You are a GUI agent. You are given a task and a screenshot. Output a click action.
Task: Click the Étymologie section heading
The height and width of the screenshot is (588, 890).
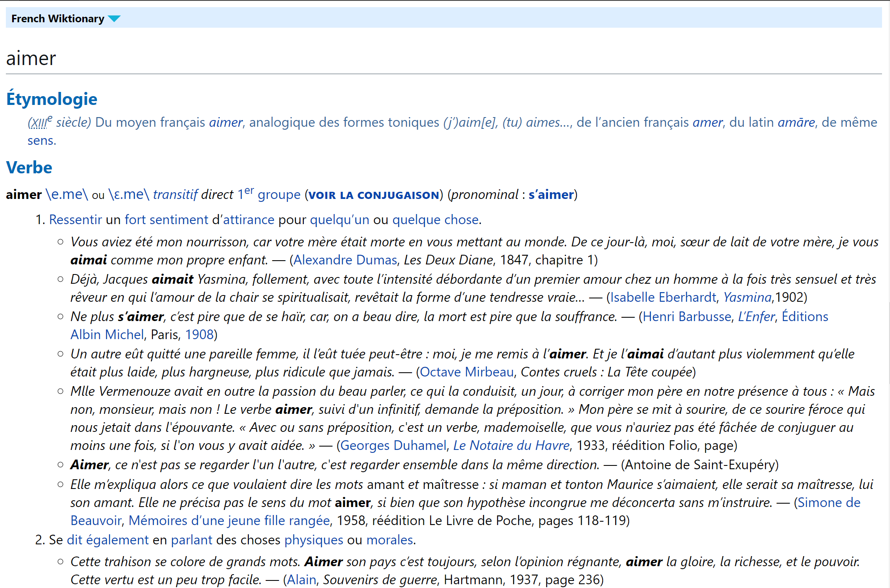[52, 99]
